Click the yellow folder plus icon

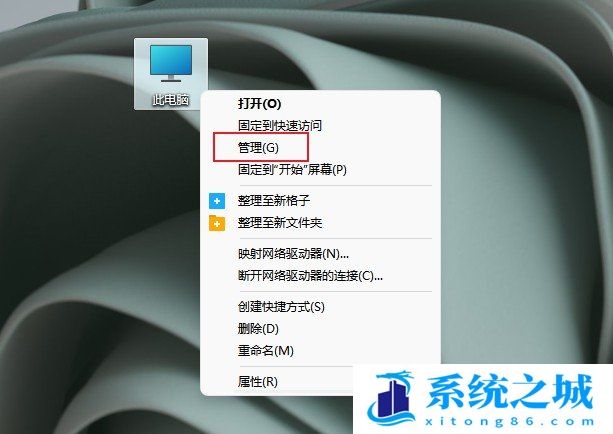point(217,223)
